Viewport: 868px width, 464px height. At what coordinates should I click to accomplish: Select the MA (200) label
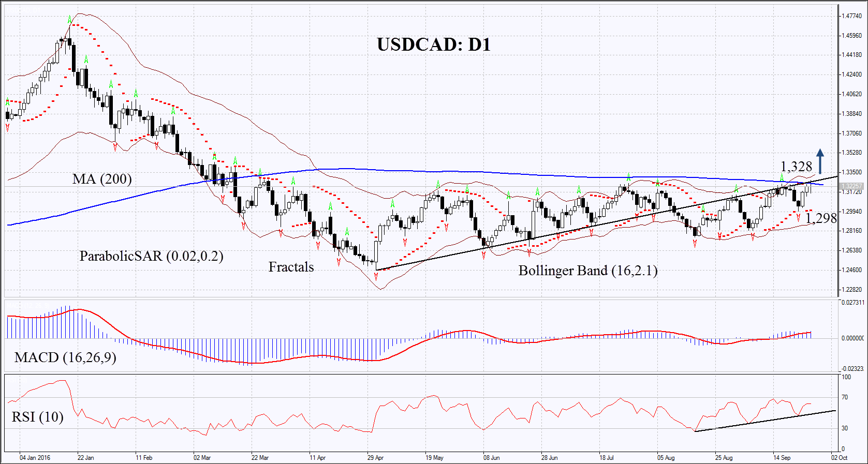pyautogui.click(x=102, y=179)
